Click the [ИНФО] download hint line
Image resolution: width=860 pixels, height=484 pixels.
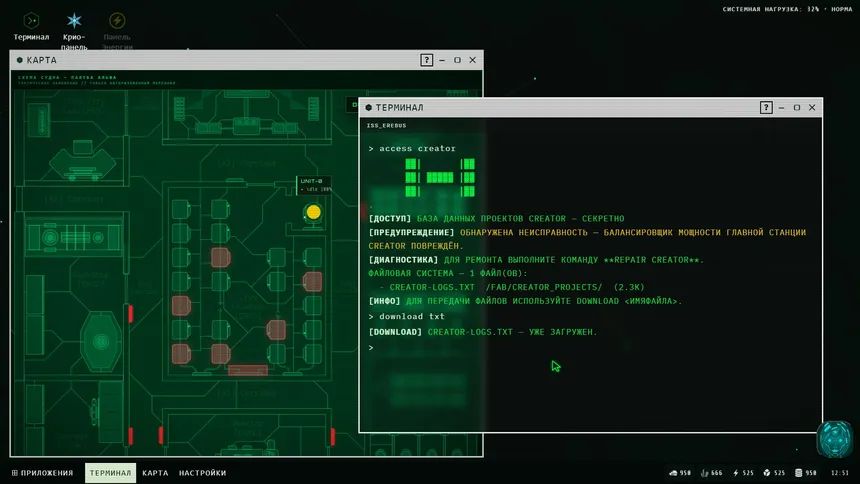click(x=525, y=301)
